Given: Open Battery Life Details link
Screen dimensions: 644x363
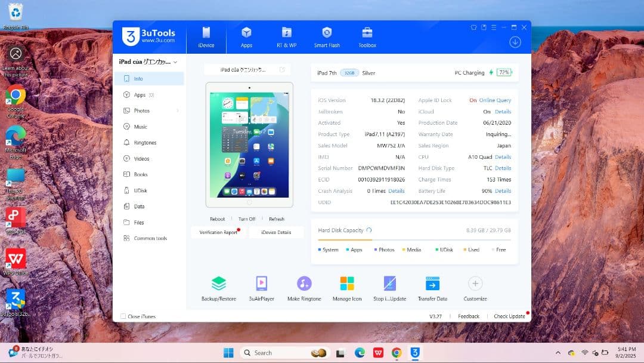Looking at the screenshot, I should [503, 190].
